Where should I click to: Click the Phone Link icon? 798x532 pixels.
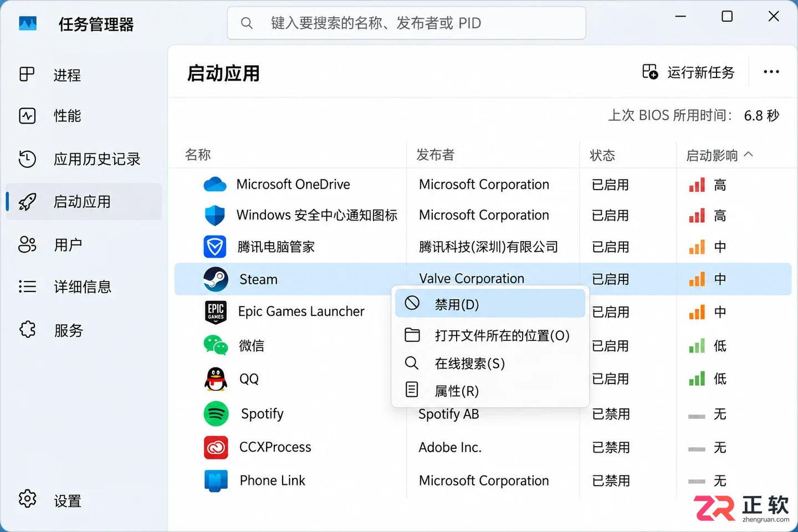pyautogui.click(x=216, y=481)
